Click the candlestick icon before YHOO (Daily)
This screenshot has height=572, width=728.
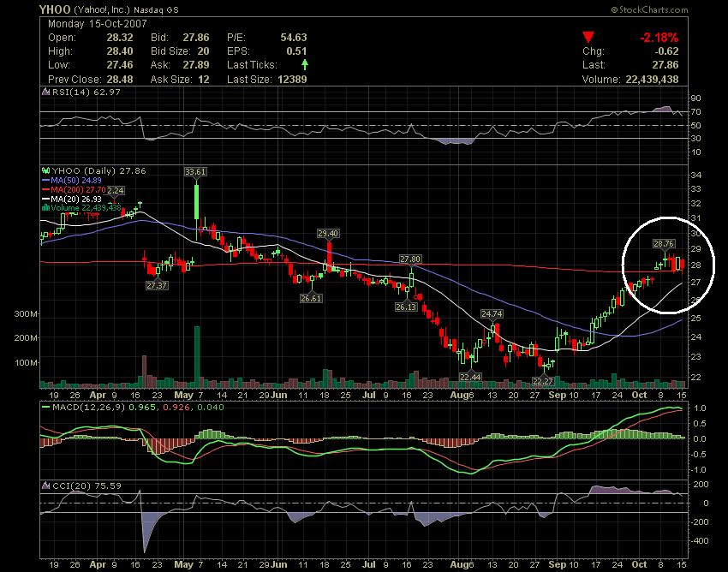(46, 171)
